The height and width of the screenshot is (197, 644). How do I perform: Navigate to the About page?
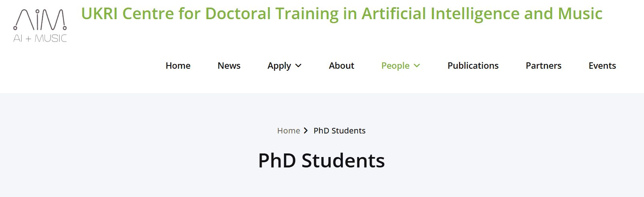point(341,66)
